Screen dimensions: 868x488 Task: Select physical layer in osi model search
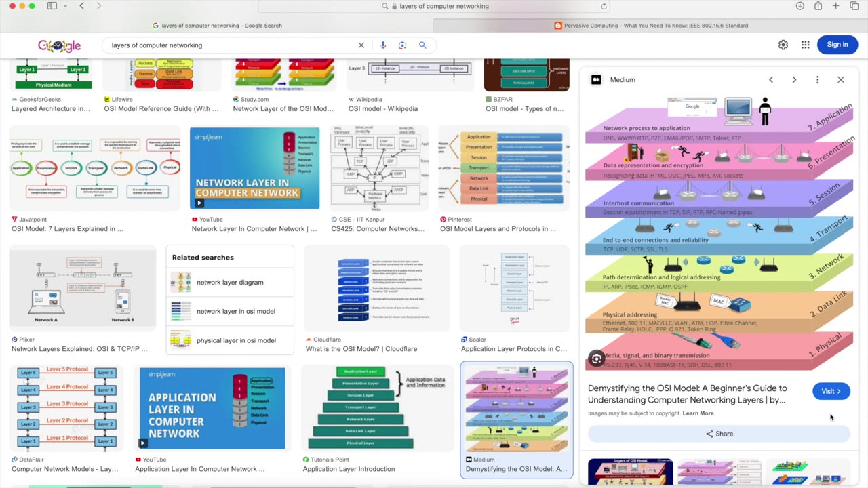230,340
